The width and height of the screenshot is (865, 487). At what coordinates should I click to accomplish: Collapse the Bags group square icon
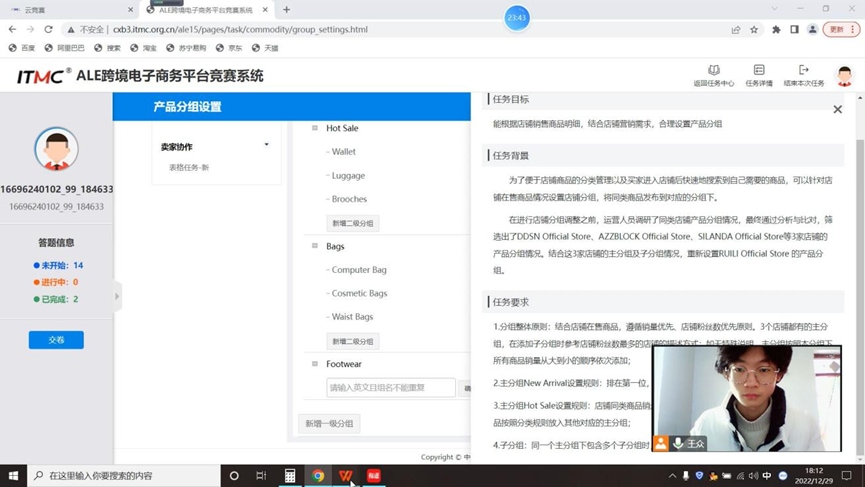coord(315,246)
